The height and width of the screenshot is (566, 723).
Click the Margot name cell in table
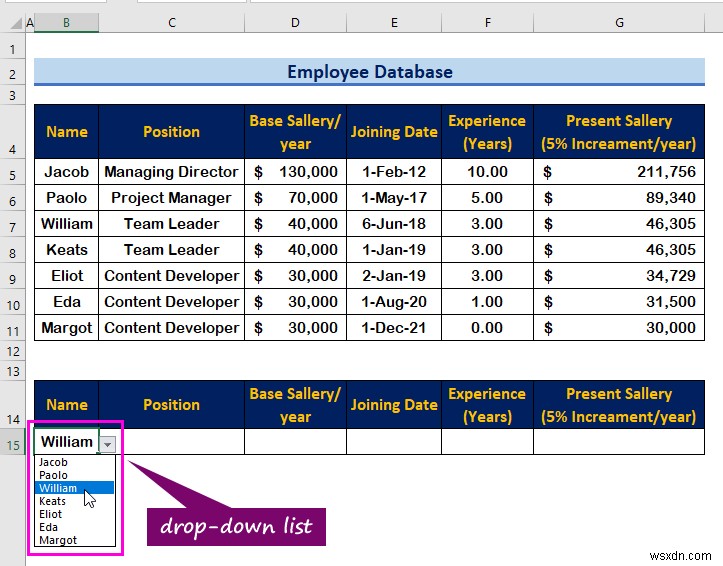click(66, 328)
